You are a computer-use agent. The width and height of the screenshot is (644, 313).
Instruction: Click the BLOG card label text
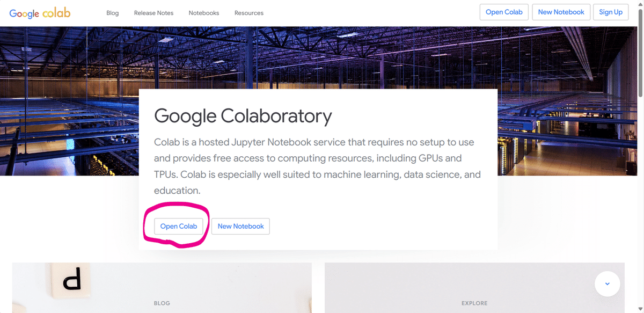coord(162,303)
